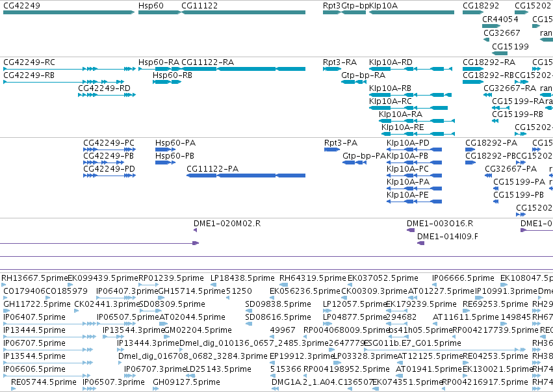Select transcript CG42249-RC
The height and width of the screenshot is (392, 553).
tap(70, 69)
